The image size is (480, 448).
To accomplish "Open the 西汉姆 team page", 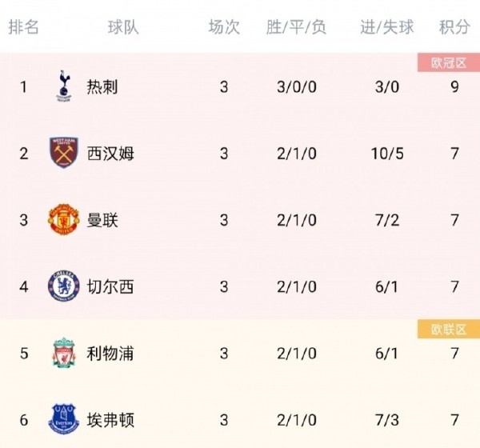I will coord(110,153).
